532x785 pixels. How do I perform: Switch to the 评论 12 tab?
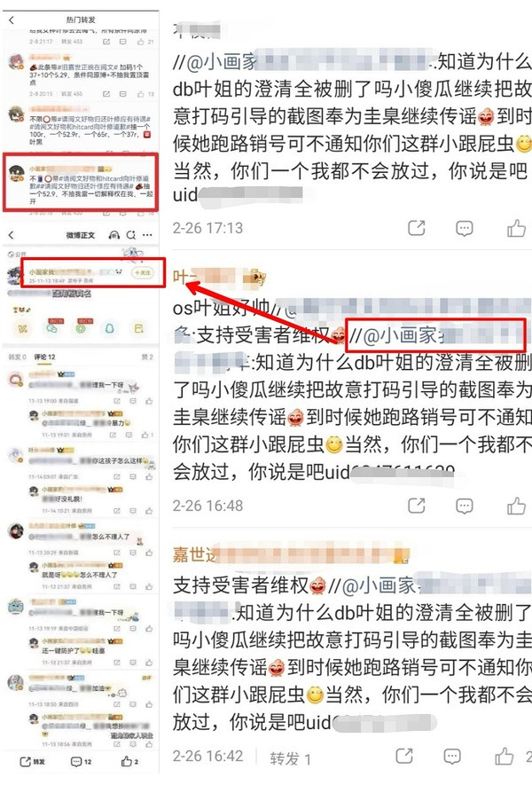click(x=44, y=357)
